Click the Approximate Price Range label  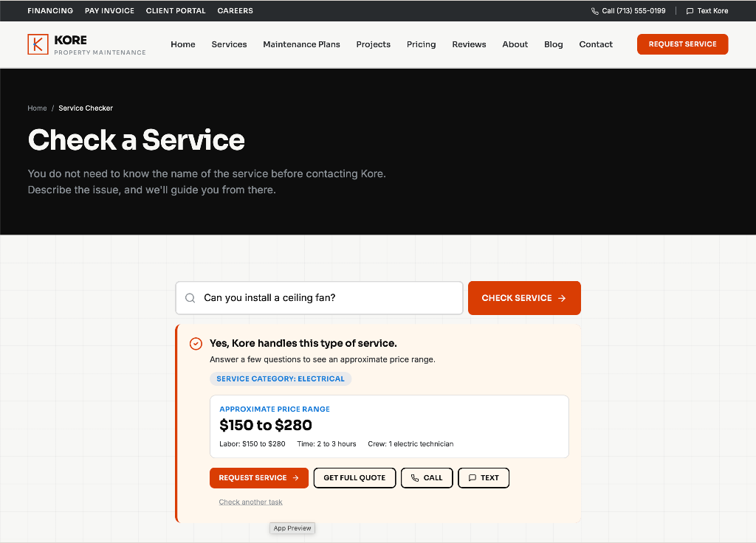(x=275, y=409)
